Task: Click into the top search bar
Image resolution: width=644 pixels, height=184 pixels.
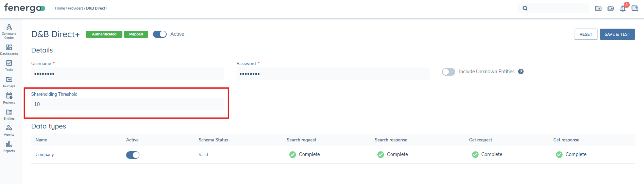Action: (x=557, y=9)
